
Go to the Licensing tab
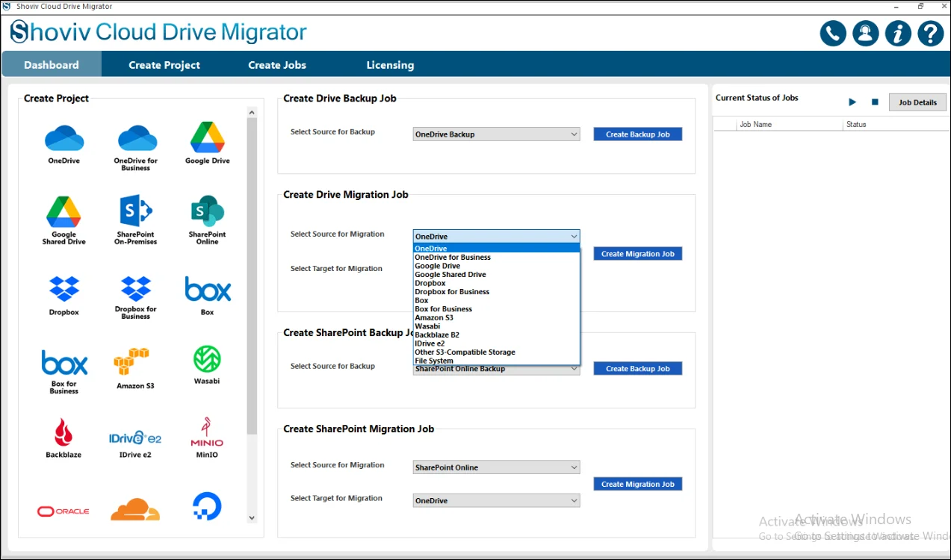pos(390,65)
